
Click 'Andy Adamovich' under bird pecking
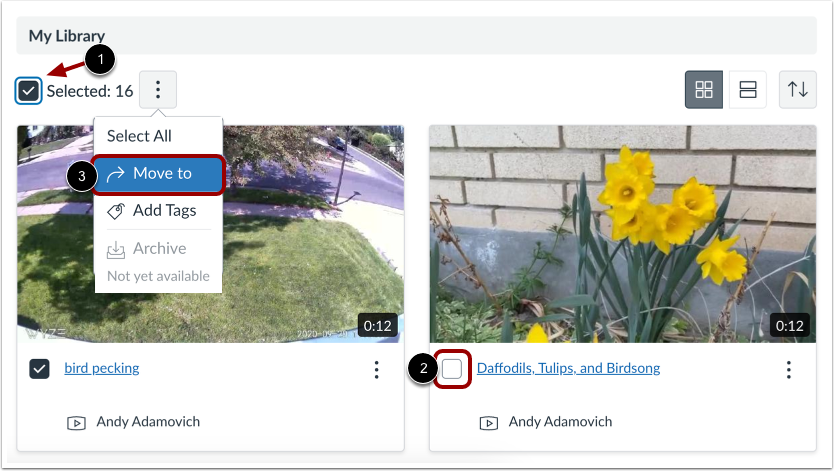[148, 422]
